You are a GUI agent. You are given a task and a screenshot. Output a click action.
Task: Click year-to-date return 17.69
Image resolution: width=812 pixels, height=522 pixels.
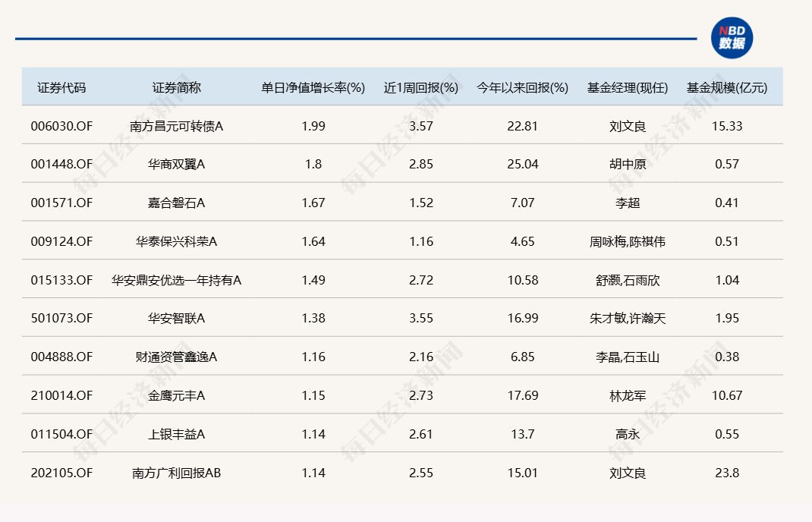coord(523,395)
